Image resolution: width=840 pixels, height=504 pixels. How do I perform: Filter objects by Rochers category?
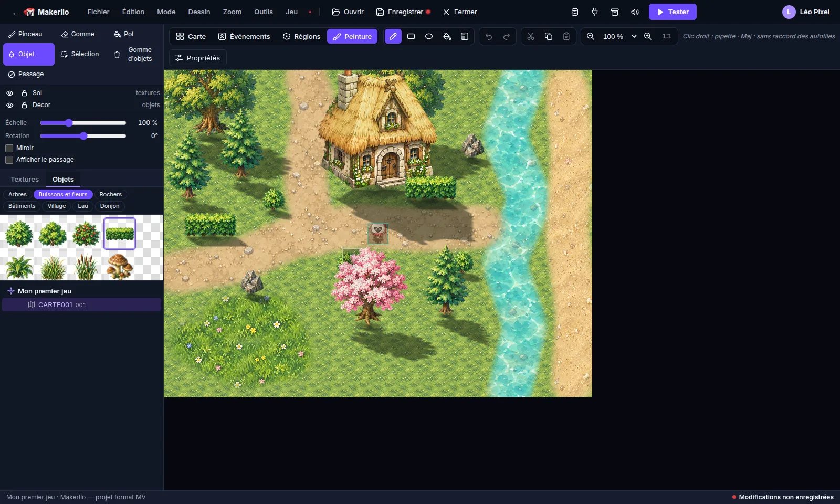click(110, 194)
